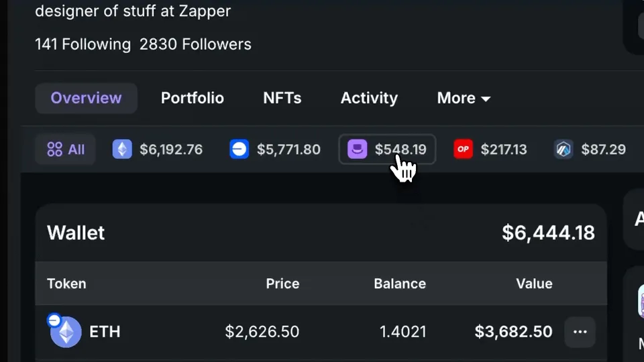Open the NFTs tab
644x362 pixels.
(282, 98)
